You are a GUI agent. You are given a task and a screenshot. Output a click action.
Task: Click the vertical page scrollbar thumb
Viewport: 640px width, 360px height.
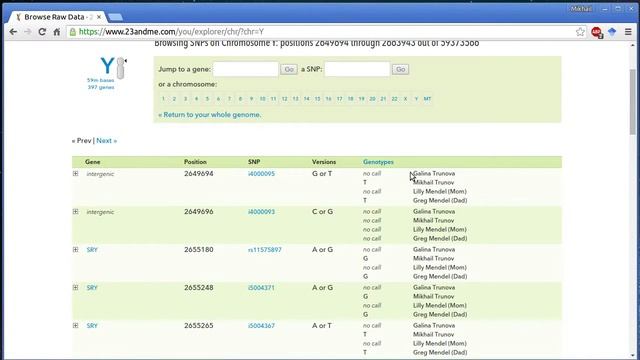tap(633, 102)
